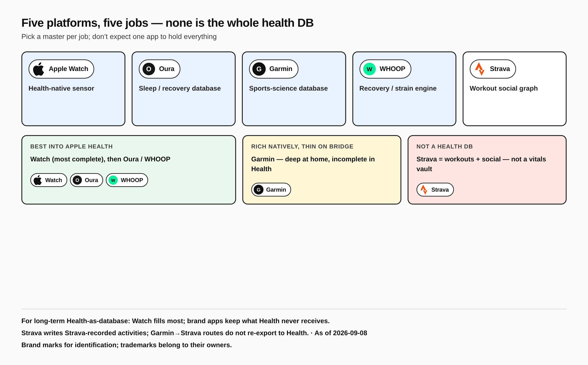This screenshot has height=365, width=588.
Task: Click Strava logo in the pink panel chip
Action: click(424, 190)
